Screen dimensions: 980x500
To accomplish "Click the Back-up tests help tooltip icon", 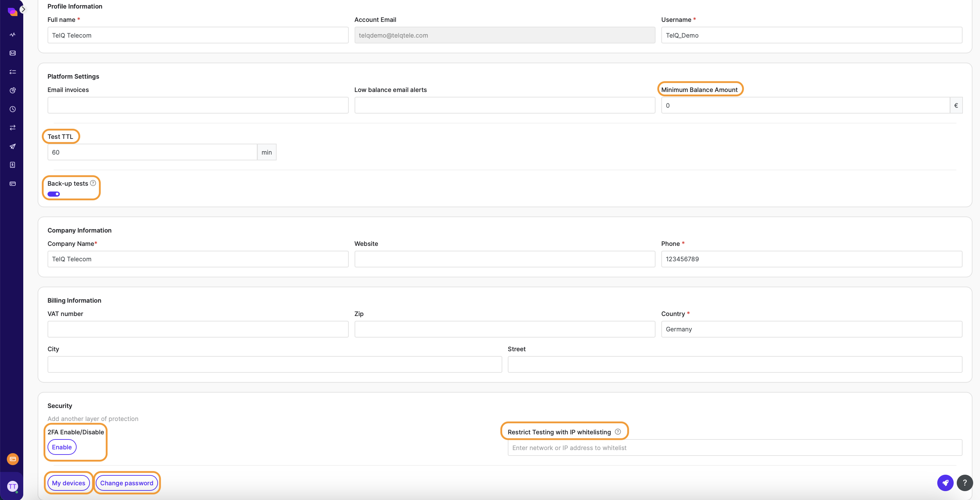I will tap(93, 183).
